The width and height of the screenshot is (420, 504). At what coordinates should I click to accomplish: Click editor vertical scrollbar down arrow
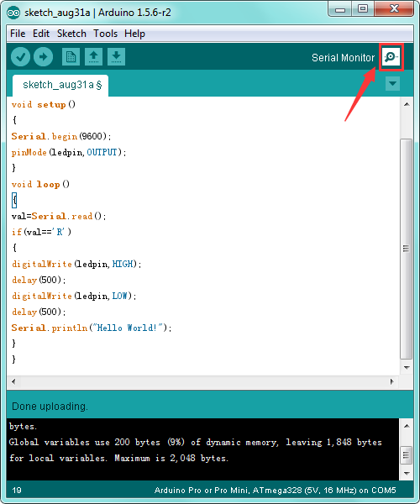tap(407, 367)
